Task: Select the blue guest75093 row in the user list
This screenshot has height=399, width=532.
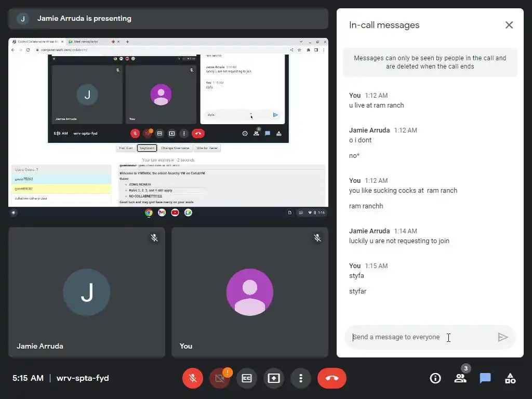Action: tap(61, 179)
